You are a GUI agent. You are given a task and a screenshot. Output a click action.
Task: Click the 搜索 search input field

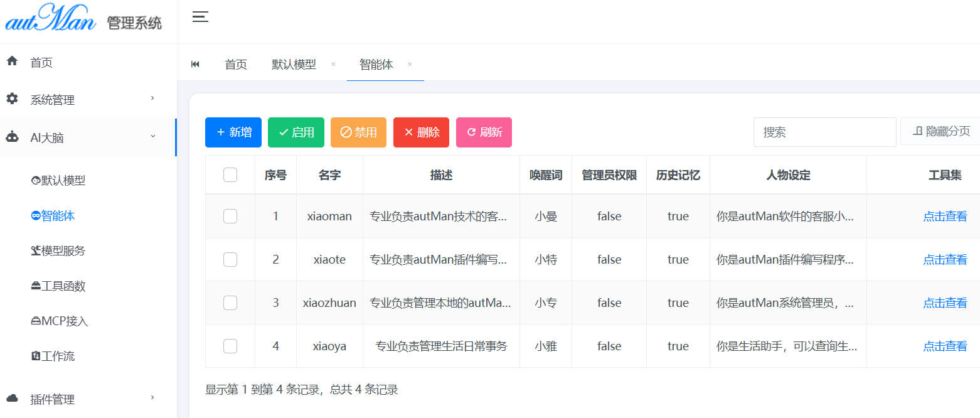point(824,132)
